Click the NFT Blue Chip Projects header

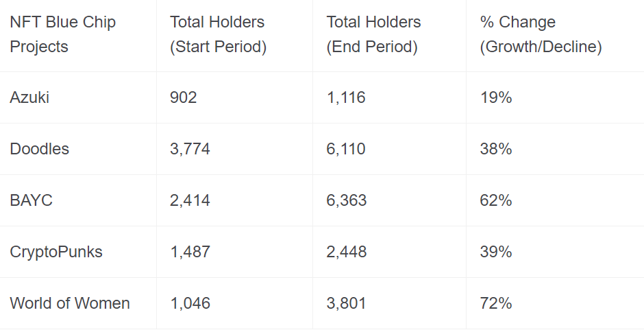(x=63, y=34)
